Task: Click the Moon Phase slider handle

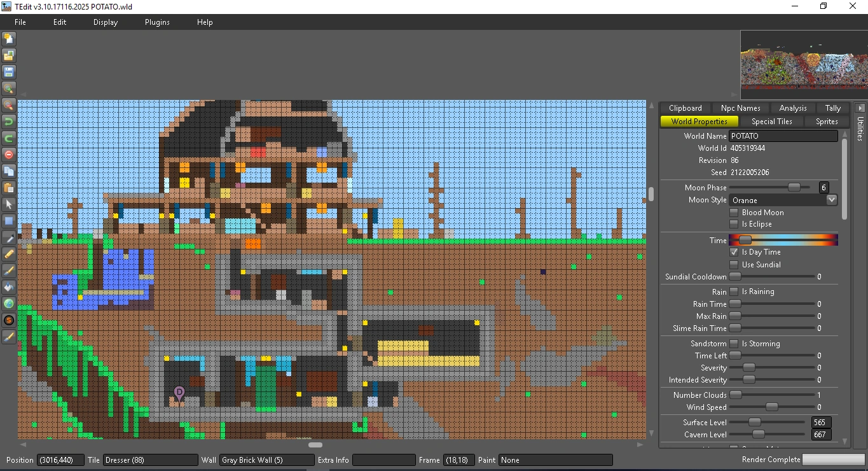Action: pos(794,188)
